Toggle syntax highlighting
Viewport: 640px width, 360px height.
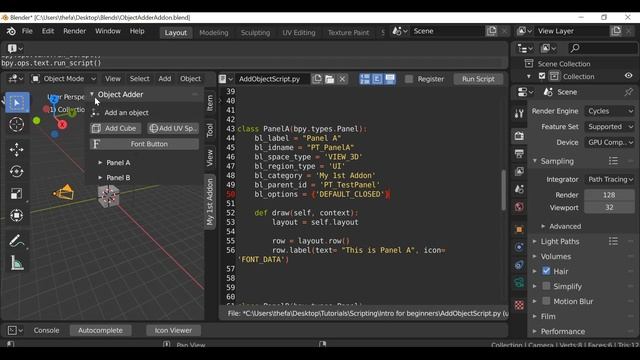coord(390,79)
